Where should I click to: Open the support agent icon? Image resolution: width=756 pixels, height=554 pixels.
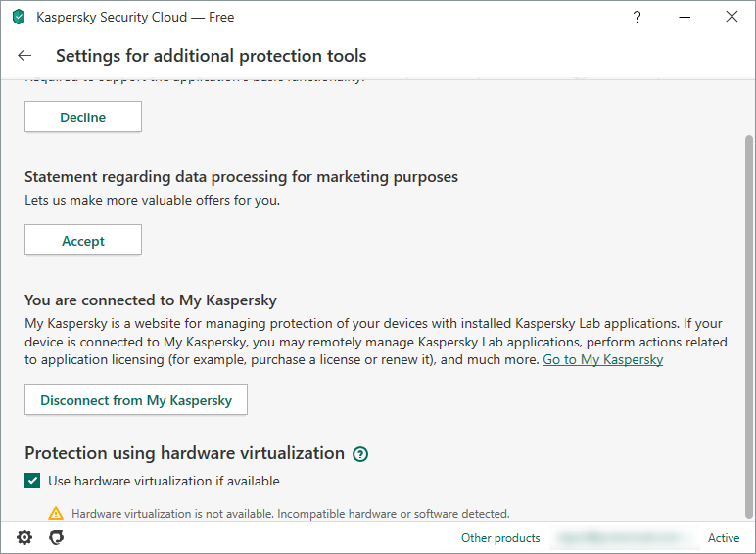click(x=56, y=537)
